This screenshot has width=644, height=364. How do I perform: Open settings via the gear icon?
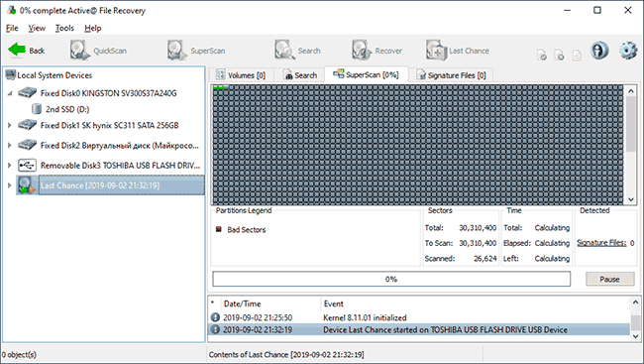coord(628,51)
